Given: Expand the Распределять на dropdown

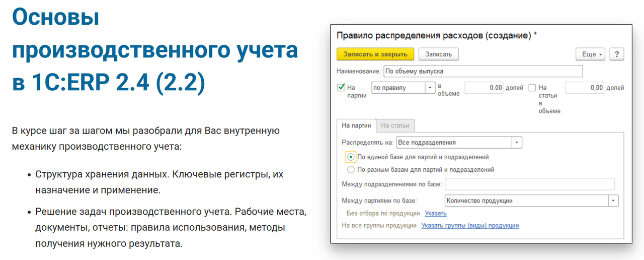Looking at the screenshot, I should tap(517, 143).
